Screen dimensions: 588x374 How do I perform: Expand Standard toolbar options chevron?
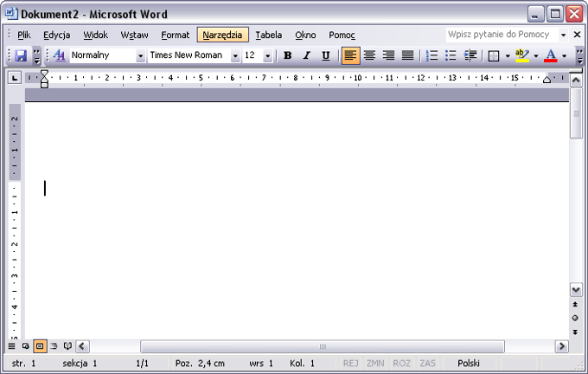pyautogui.click(x=36, y=55)
